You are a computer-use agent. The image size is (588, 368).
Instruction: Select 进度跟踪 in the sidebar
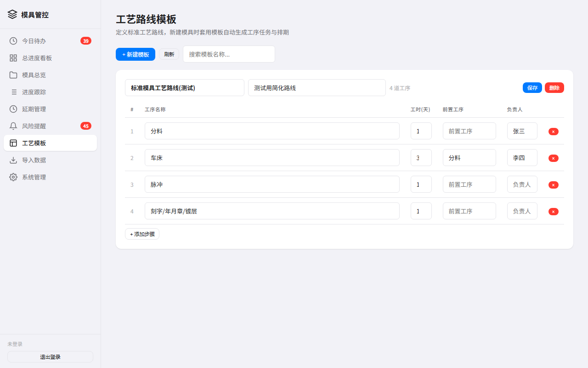tap(50, 92)
